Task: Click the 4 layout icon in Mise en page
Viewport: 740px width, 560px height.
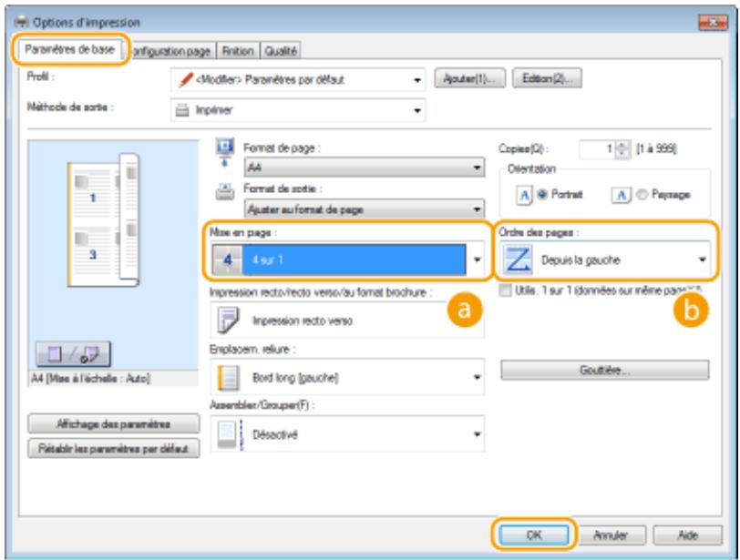Action: [x=228, y=260]
